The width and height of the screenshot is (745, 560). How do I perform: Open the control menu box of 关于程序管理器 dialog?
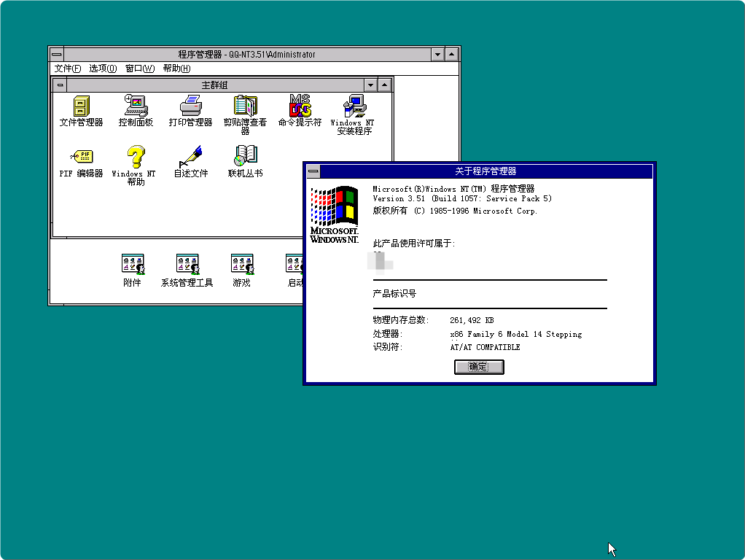click(x=313, y=171)
